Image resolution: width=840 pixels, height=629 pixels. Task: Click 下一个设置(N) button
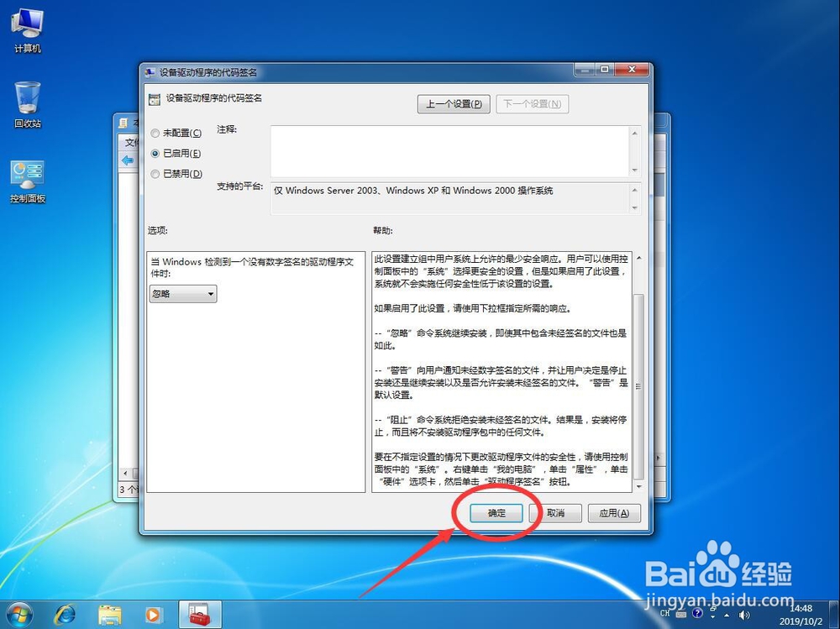pyautogui.click(x=532, y=104)
